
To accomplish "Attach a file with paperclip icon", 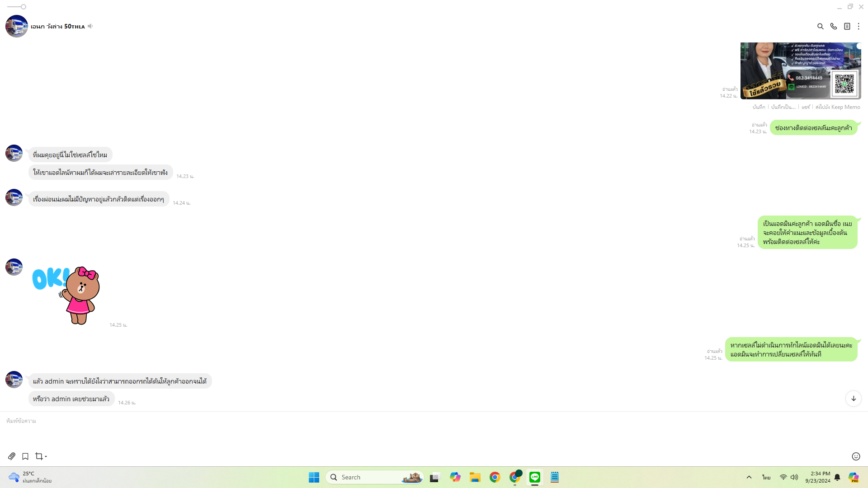I will tap(12, 456).
